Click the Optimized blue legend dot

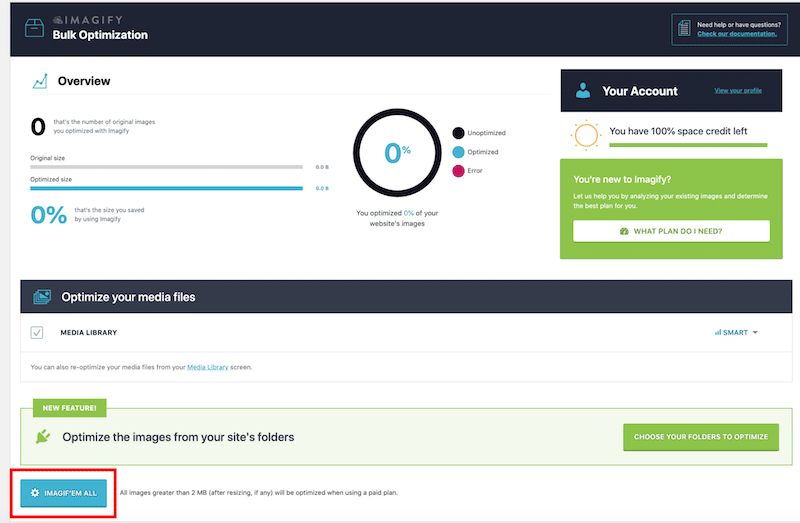[x=458, y=152]
